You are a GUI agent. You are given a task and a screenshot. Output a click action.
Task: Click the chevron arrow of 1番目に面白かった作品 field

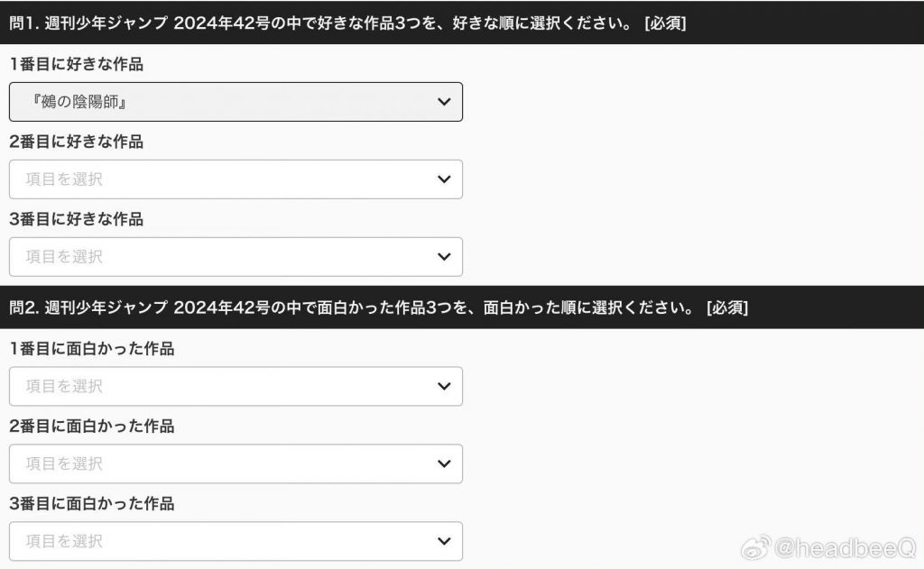444,387
